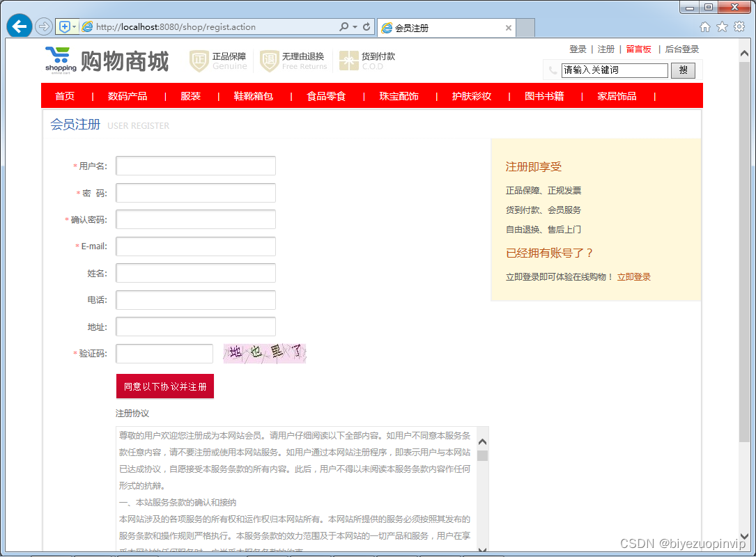Open 数码产品 category
The image size is (756, 557).
click(128, 96)
